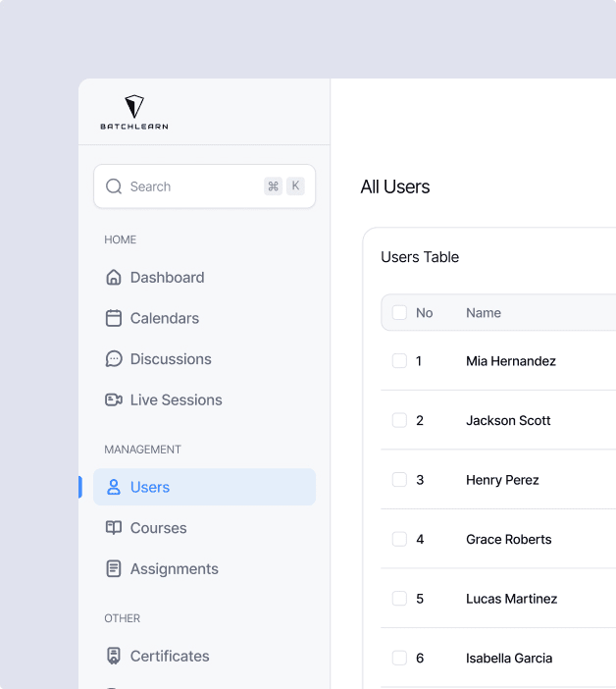Viewport: 616px width, 689px height.
Task: Click the Certificates badge icon
Action: [114, 656]
